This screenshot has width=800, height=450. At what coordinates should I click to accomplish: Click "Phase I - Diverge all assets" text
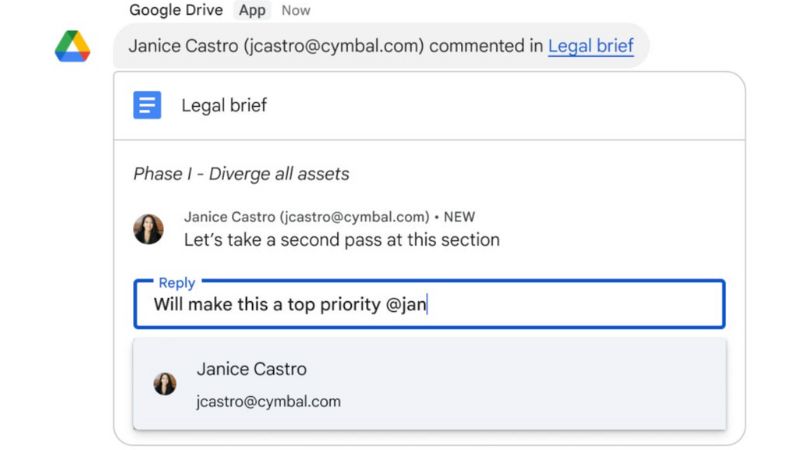(x=241, y=174)
